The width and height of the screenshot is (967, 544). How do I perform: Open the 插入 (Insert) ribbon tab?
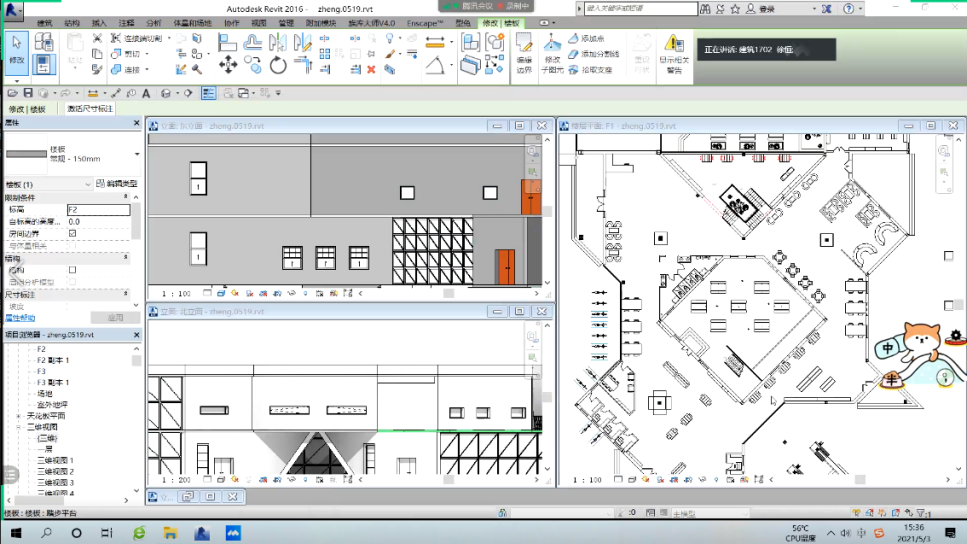pos(99,22)
